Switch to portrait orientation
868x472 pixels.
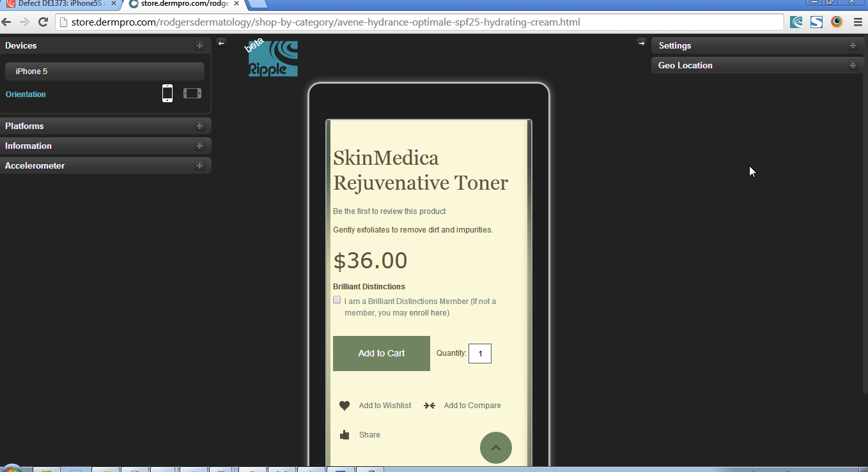(167, 93)
